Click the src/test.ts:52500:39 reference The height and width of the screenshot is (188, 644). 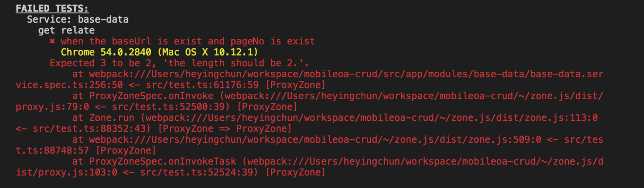[168, 107]
